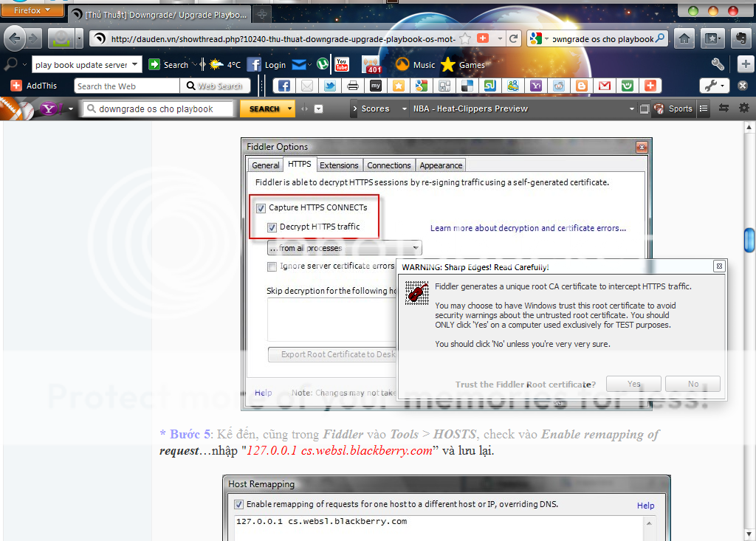The image size is (756, 541).
Task: Click in the 'Search the Web' field
Action: 126,86
